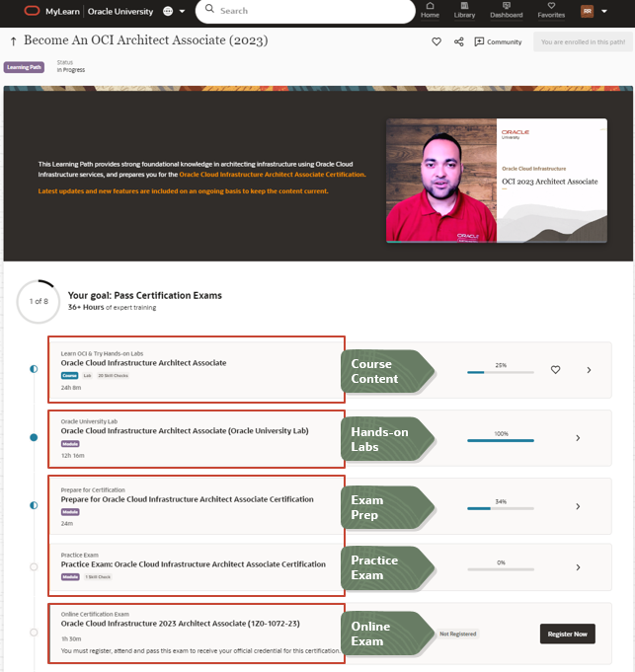Click the '24h 8m' duration text

tap(71, 388)
